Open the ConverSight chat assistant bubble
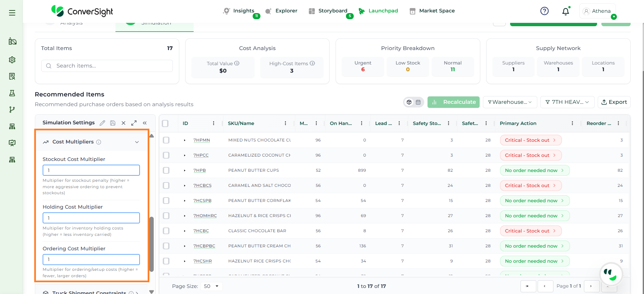The height and width of the screenshot is (294, 644). click(x=610, y=274)
